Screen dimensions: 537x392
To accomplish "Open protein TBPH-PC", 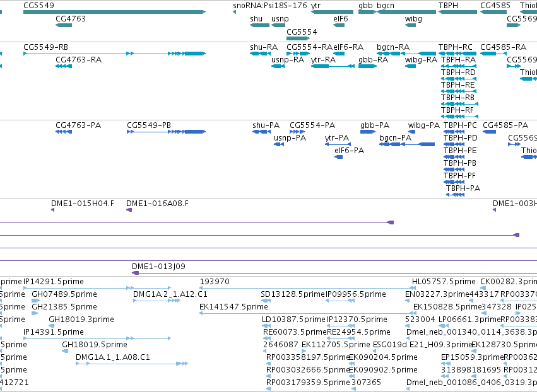I will pos(460,125).
